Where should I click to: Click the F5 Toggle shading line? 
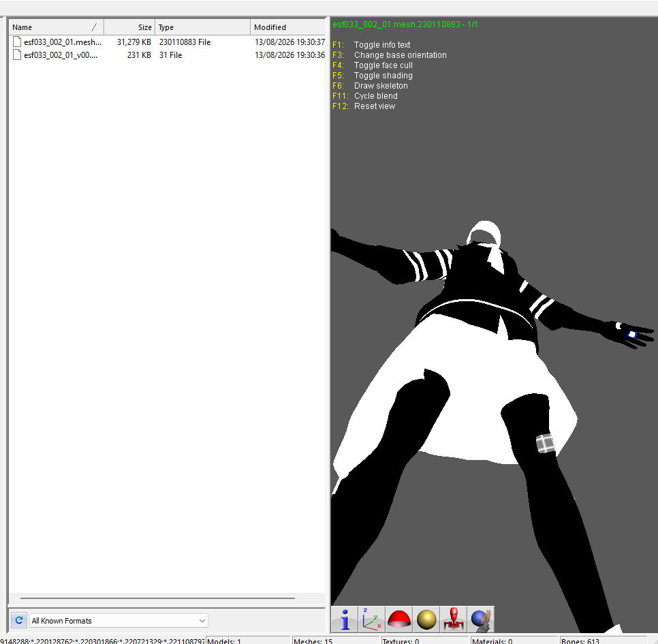tap(373, 76)
